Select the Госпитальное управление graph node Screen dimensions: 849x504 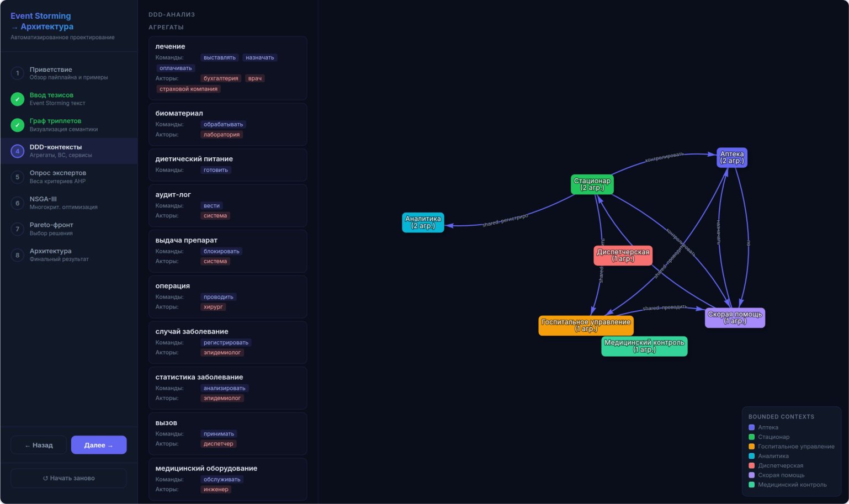pos(586,325)
